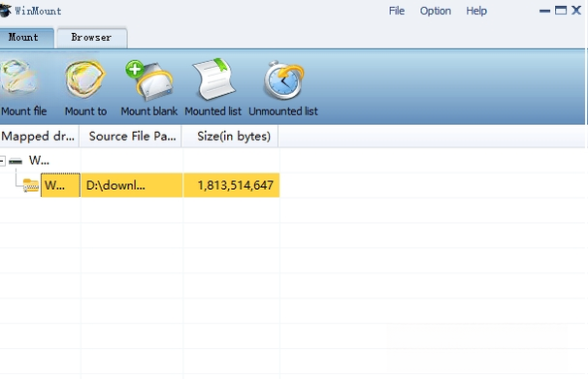Collapse the root drive tree node
The image size is (588, 379).
2,162
